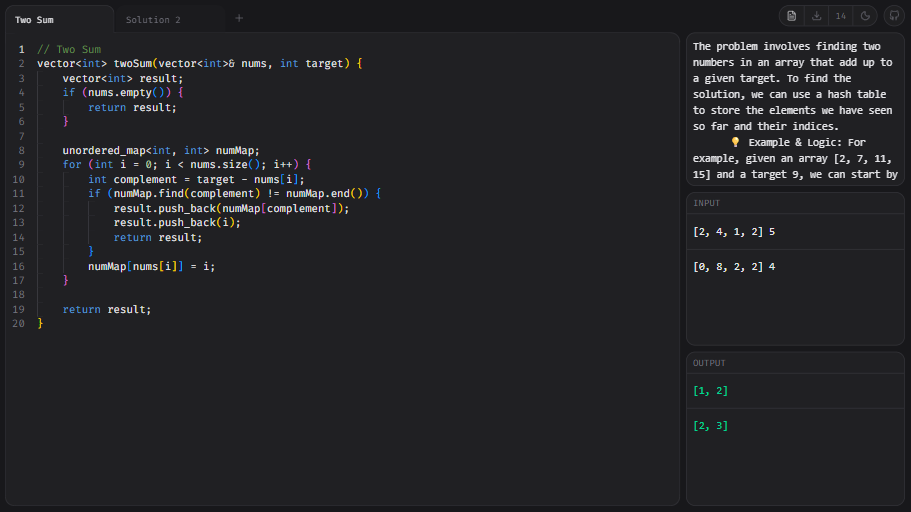Click the 'numMap.find(complement)' condition line

[234, 194]
